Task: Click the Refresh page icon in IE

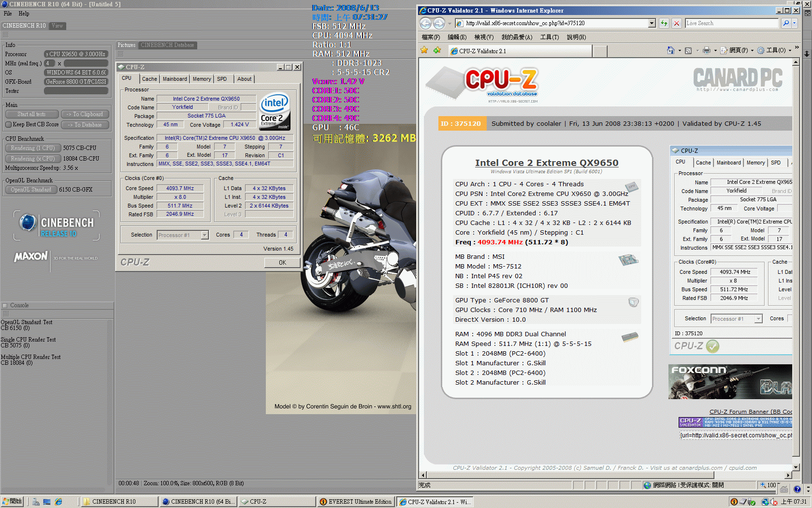Action: [x=664, y=23]
